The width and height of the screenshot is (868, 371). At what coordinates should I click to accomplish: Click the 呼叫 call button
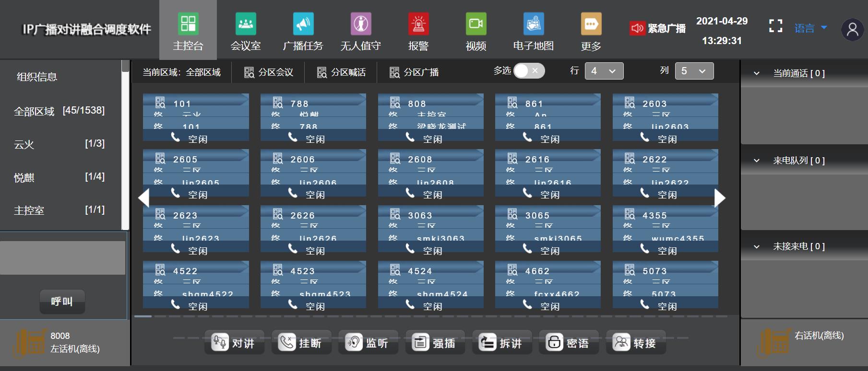click(x=62, y=301)
